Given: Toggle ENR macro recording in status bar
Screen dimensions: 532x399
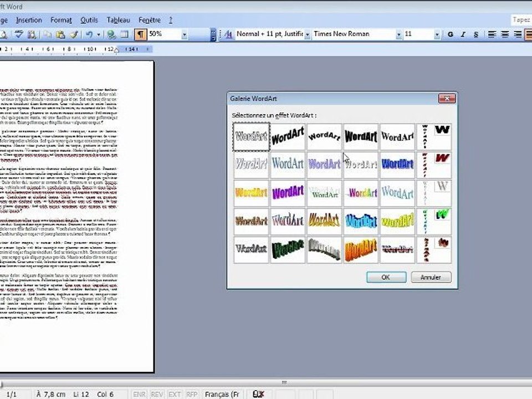Looking at the screenshot, I should [x=139, y=394].
